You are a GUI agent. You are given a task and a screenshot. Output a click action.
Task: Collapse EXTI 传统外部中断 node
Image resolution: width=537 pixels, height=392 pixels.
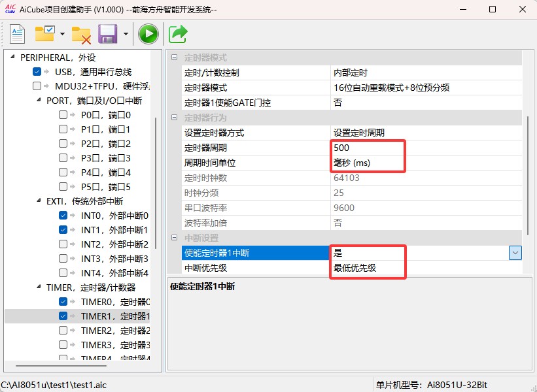(39, 201)
